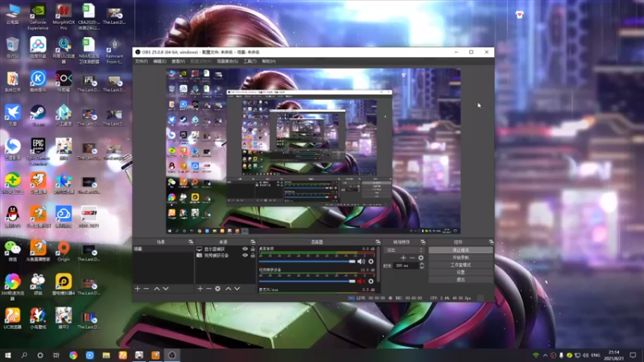Adjust desktop audio volume slider

[307, 261]
